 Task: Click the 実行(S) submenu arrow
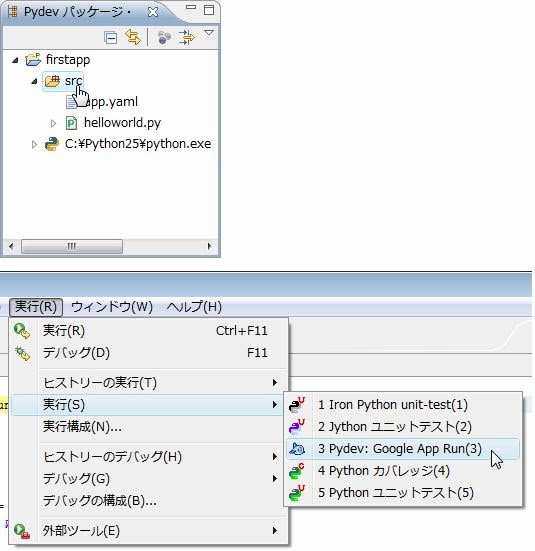click(275, 405)
